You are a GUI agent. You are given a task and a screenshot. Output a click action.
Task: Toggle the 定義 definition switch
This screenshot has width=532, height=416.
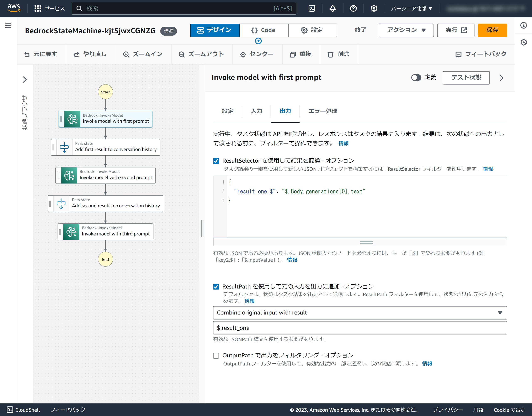pos(416,78)
